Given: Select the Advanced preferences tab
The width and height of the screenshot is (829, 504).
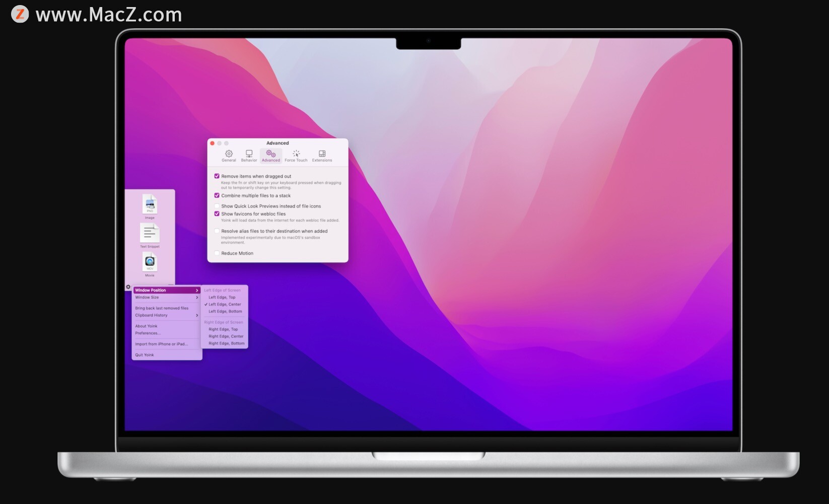Looking at the screenshot, I should point(271,156).
